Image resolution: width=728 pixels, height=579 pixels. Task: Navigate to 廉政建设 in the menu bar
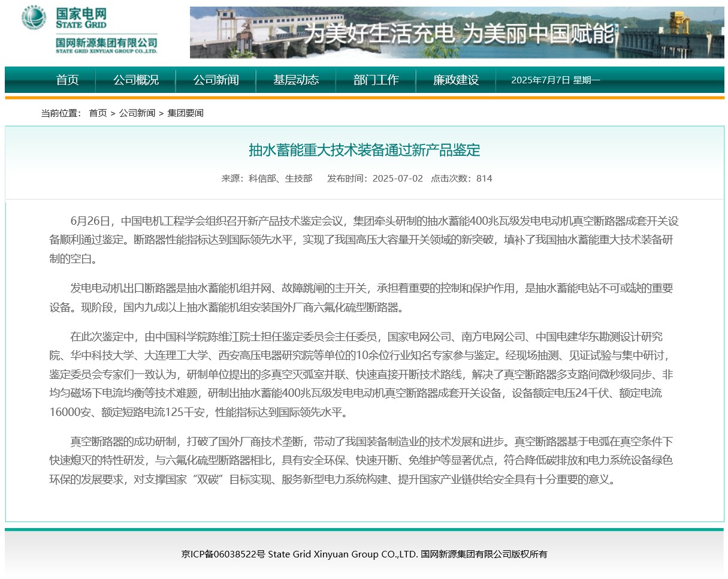pyautogui.click(x=456, y=80)
